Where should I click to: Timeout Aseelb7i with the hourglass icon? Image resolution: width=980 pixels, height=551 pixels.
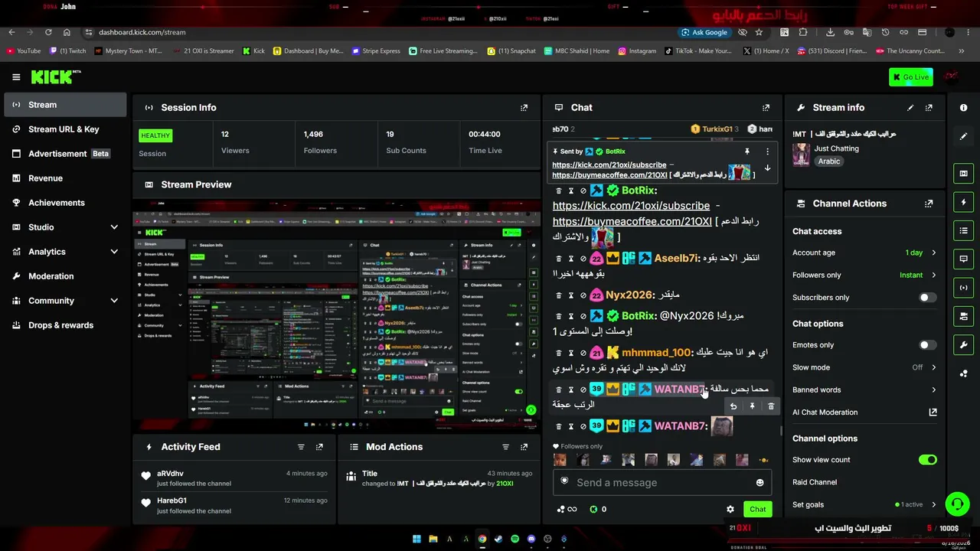pos(570,259)
